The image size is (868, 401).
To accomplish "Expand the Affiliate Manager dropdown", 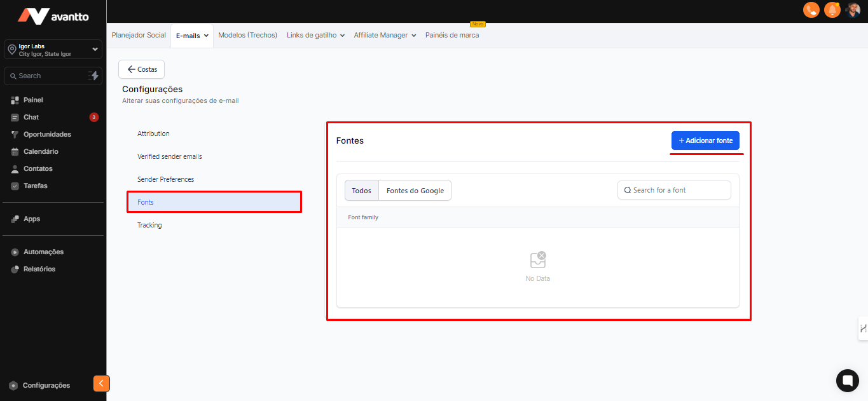I will click(385, 36).
